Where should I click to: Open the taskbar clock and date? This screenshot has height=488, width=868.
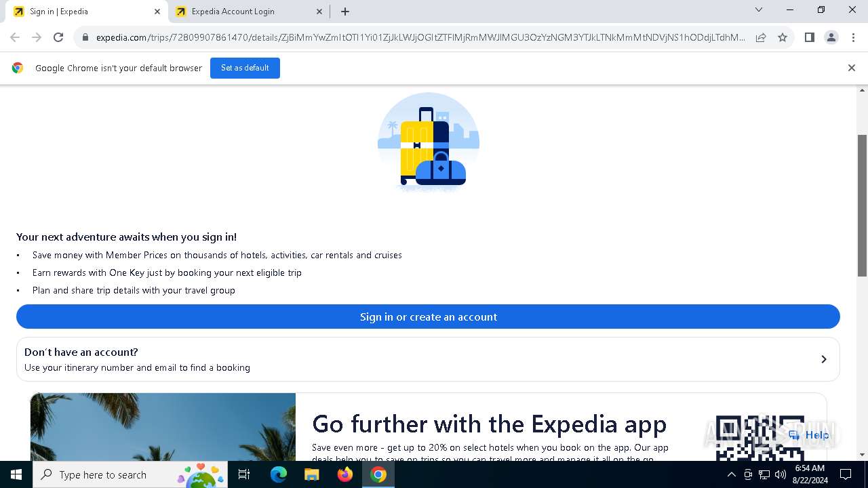click(810, 474)
